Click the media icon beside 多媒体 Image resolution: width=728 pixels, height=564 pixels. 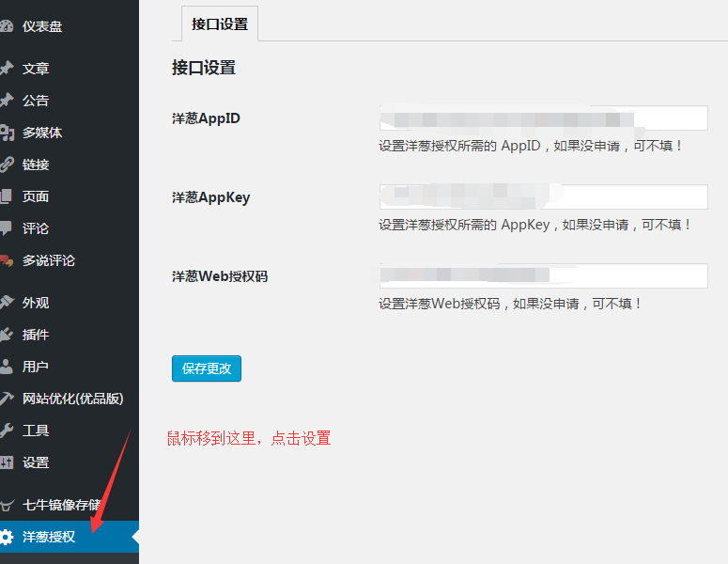pyautogui.click(x=7, y=133)
